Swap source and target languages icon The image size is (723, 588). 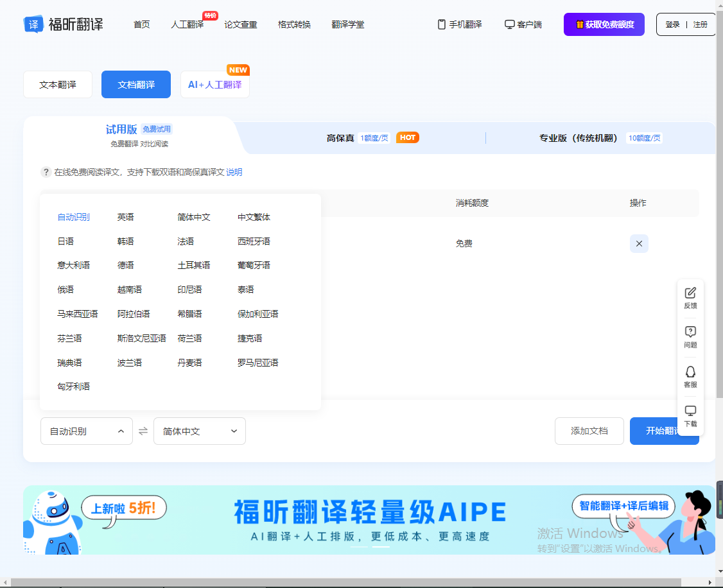[x=143, y=431]
